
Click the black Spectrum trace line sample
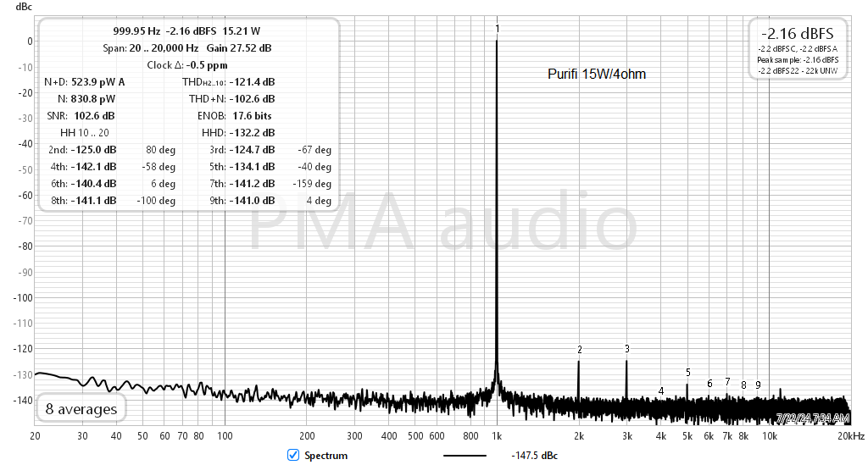click(x=465, y=456)
